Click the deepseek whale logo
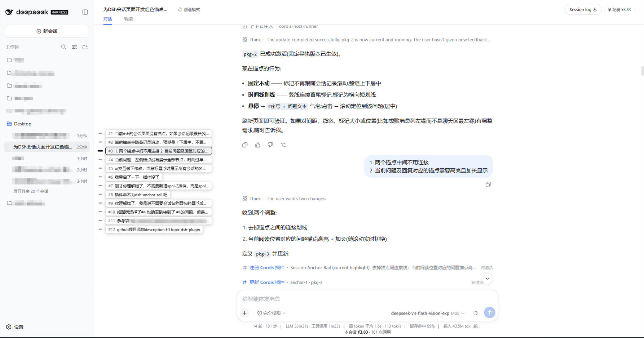 pyautogui.click(x=9, y=12)
